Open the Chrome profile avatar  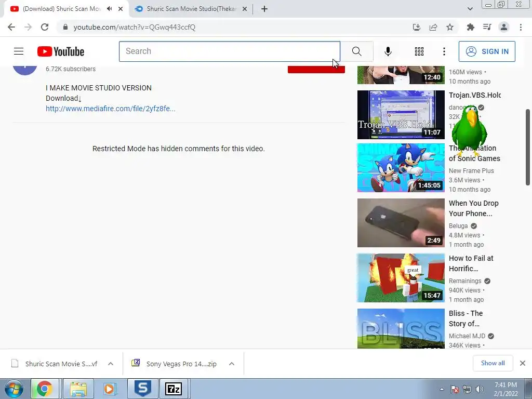(504, 27)
